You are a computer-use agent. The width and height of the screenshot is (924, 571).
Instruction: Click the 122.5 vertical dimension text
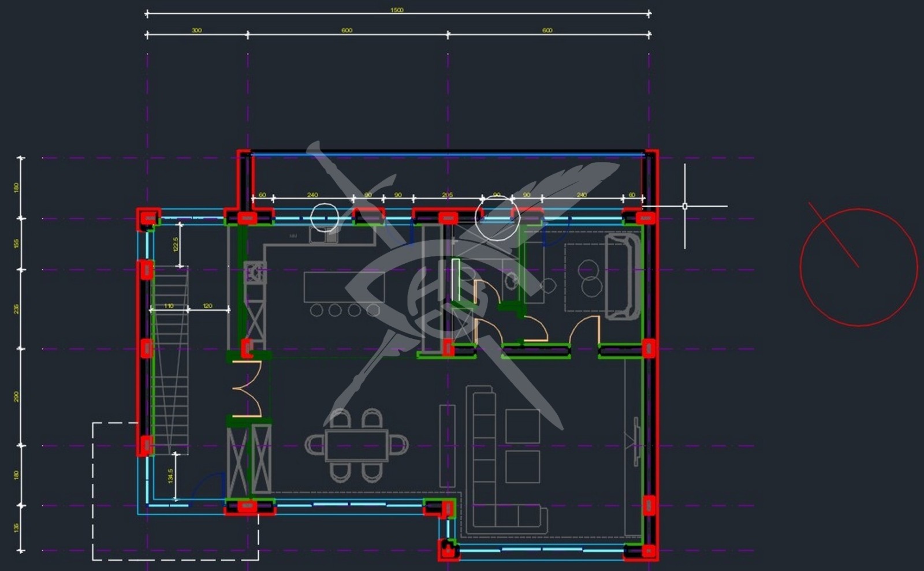(176, 245)
